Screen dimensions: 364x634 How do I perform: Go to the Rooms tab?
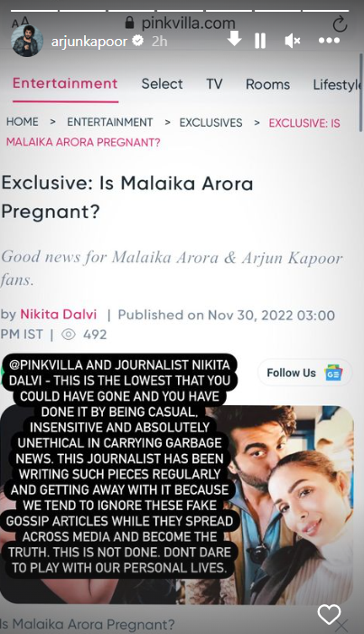pos(268,84)
